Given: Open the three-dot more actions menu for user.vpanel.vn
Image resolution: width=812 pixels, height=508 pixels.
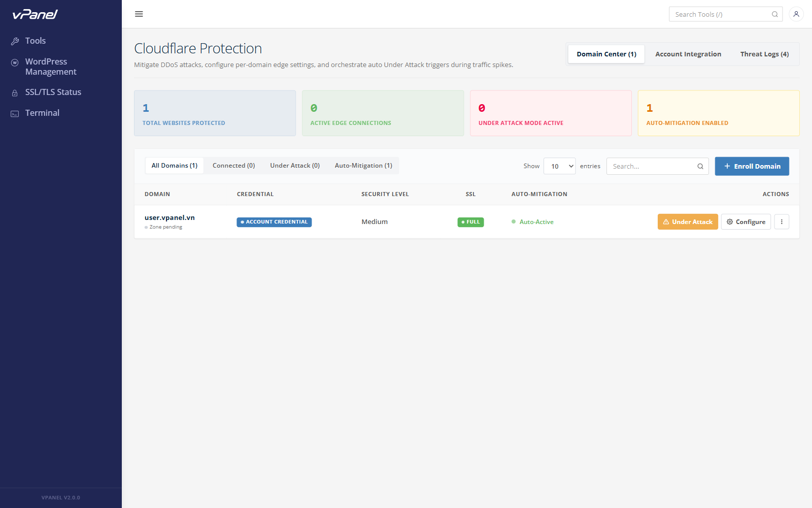Looking at the screenshot, I should coord(782,221).
